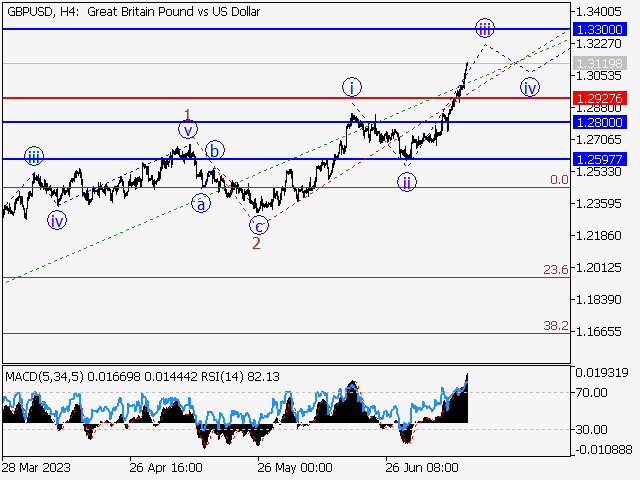Click the 1.32270 price axis value
Screen dimensions: 640x480
click(598, 43)
